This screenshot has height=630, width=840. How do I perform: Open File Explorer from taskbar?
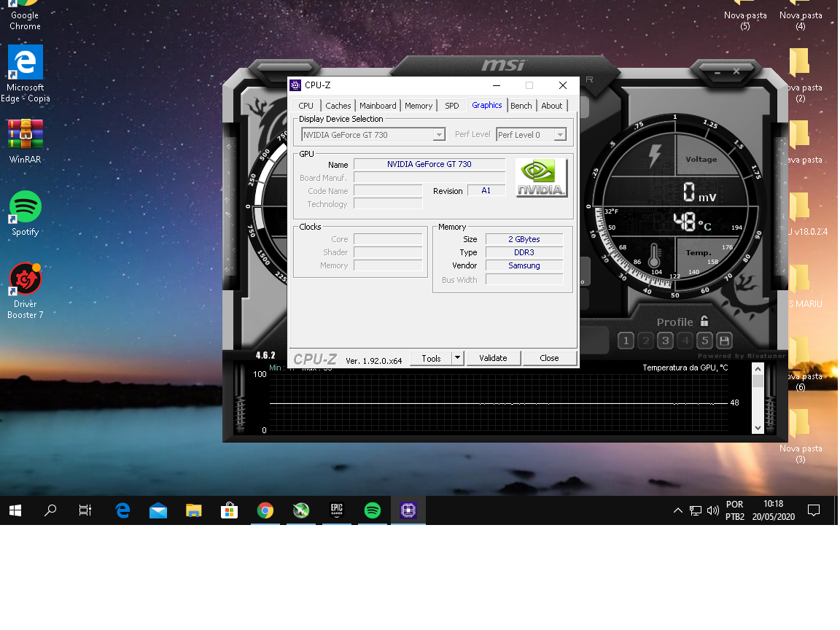click(193, 510)
